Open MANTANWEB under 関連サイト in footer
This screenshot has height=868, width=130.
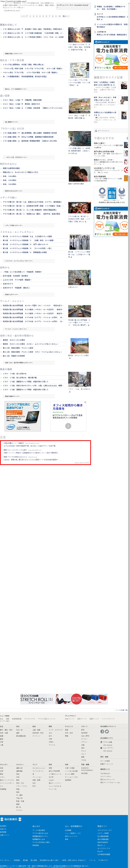(102, 842)
